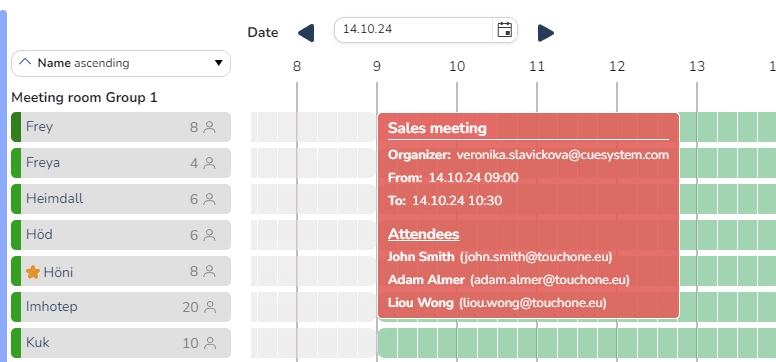This screenshot has height=362, width=776.
Task: Click the Meeting room Group 1 heading
Action: point(84,98)
